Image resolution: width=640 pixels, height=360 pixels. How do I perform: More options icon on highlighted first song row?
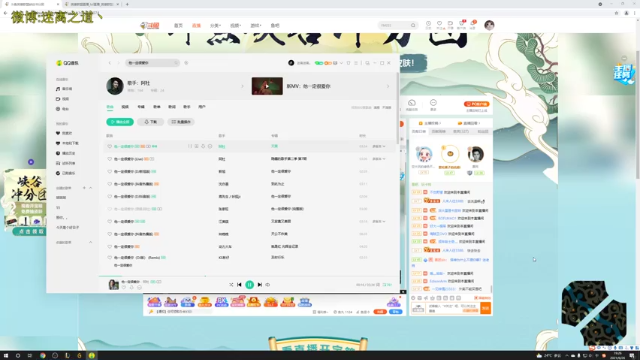[210, 146]
